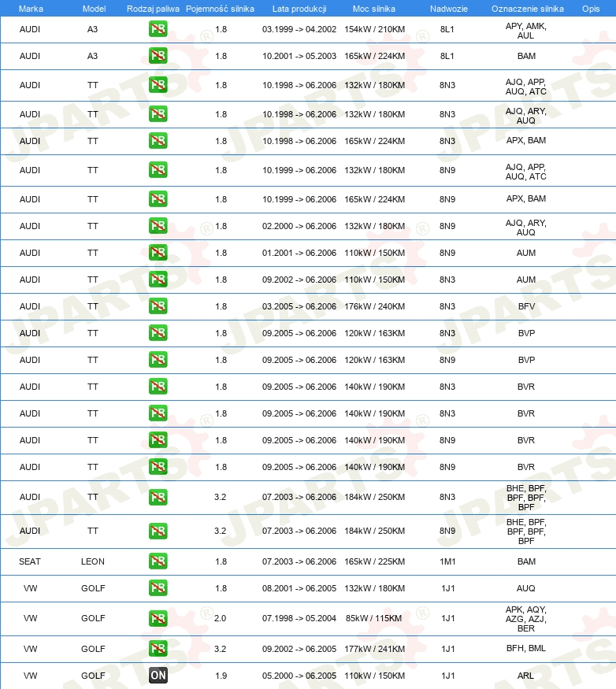
Task: Click the SEAT brand cell
Action: 29,561
